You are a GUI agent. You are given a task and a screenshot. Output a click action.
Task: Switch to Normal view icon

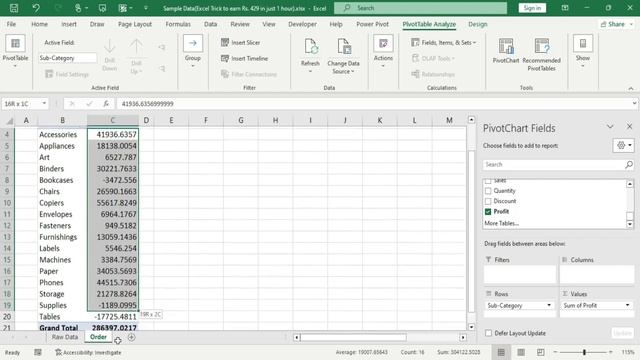tap(501, 352)
